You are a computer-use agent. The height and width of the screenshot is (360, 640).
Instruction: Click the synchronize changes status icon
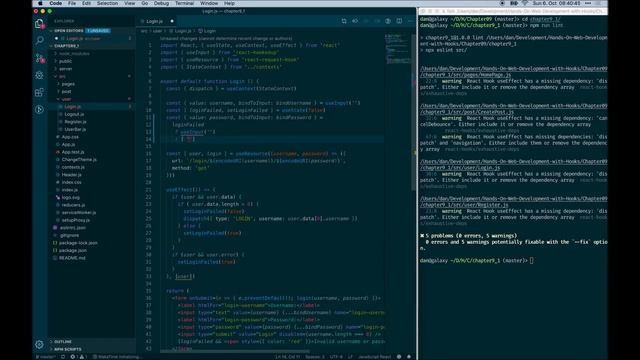pyautogui.click(x=63, y=357)
